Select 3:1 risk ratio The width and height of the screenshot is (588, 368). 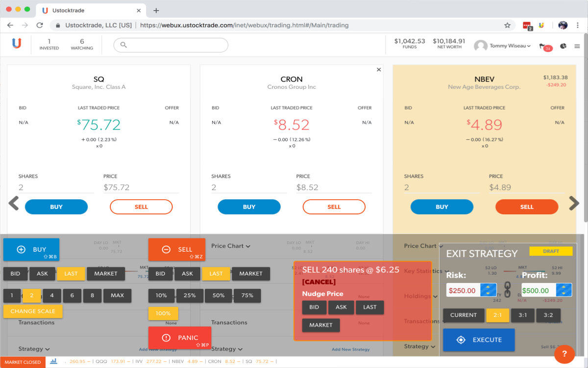(523, 315)
